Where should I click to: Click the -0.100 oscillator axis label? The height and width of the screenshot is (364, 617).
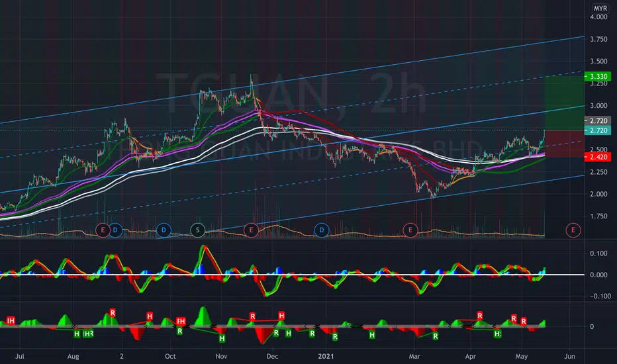pyautogui.click(x=600, y=296)
